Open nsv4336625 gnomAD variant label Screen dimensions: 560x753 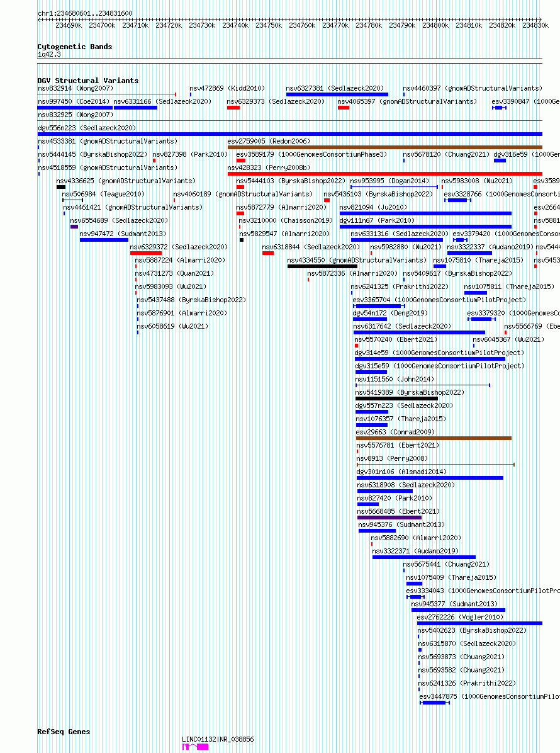pyautogui.click(x=126, y=181)
